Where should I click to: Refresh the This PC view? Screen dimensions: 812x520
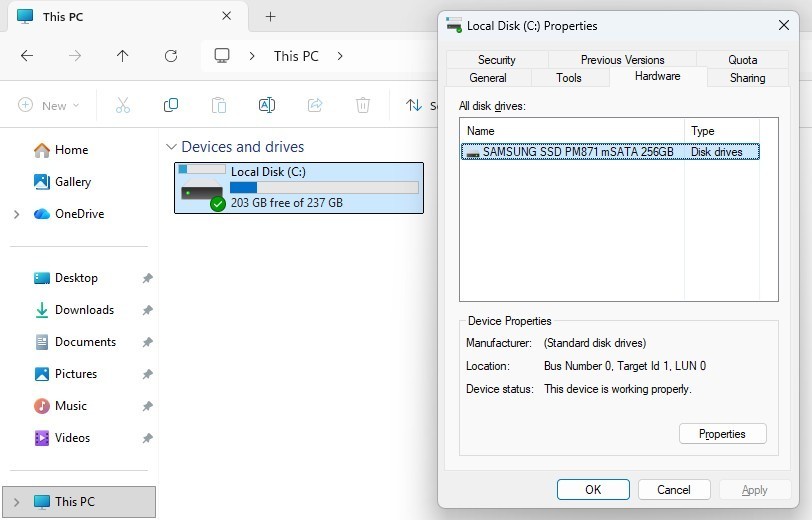[x=171, y=55]
